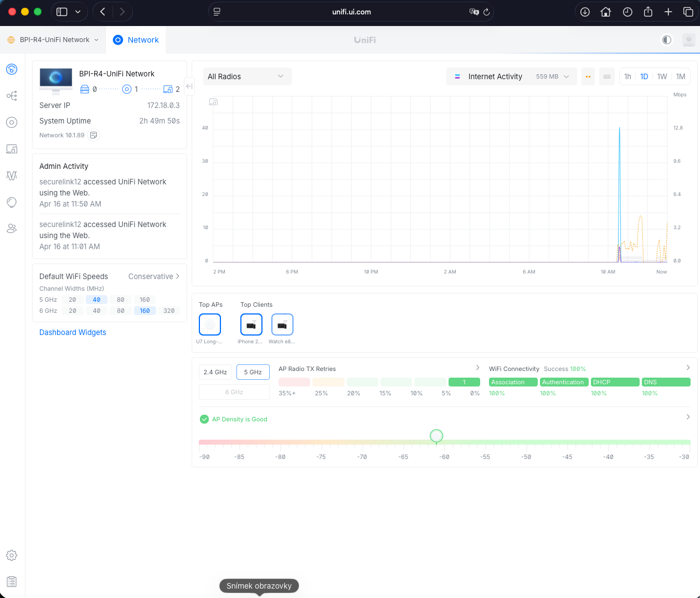Click the AP density signal marker
Screen dimensions: 700x598
tap(436, 436)
